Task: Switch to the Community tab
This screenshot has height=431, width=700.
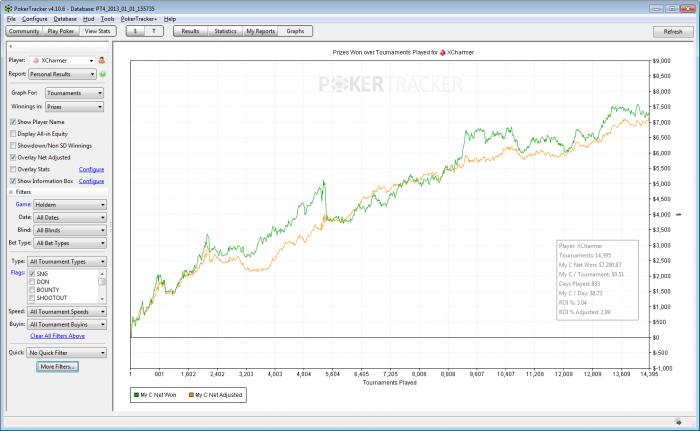Action: (24, 31)
